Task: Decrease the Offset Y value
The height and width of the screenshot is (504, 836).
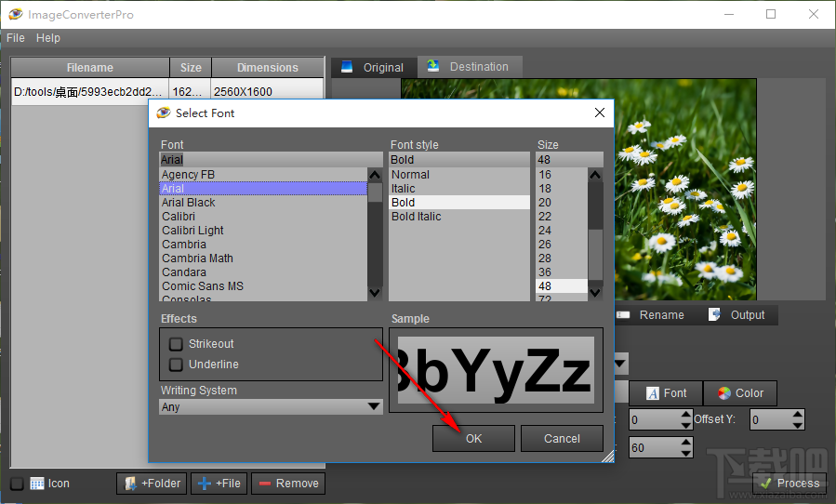Action: pos(798,425)
